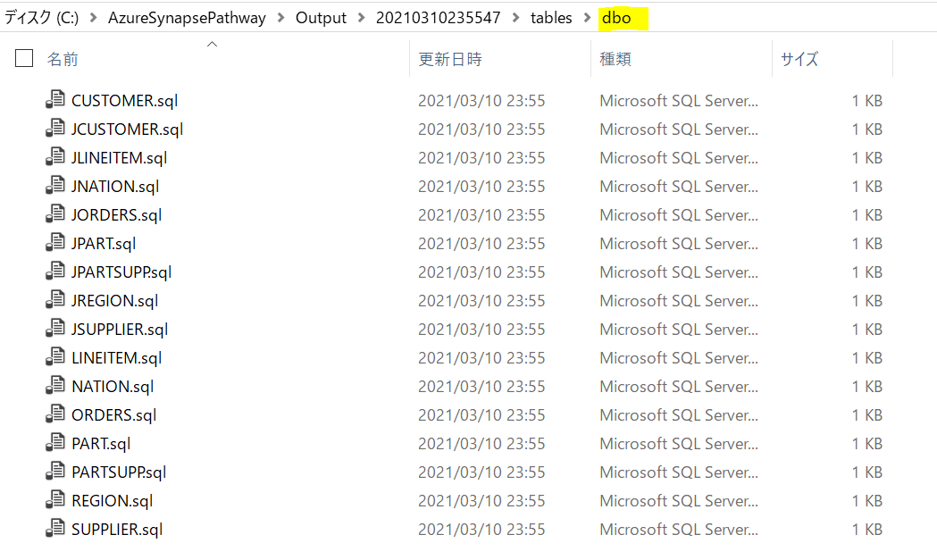Go to AzureSynapsePathway breadcrumb folder
The width and height of the screenshot is (937, 560).
tap(187, 18)
